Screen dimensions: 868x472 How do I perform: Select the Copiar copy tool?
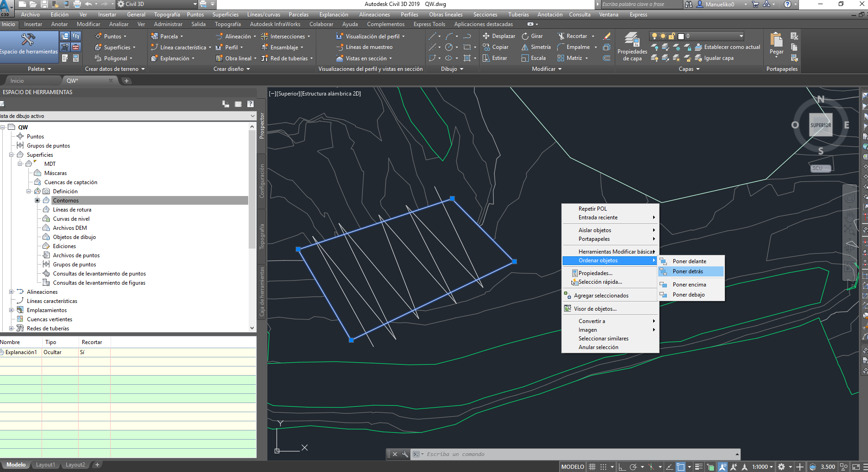pyautogui.click(x=495, y=47)
